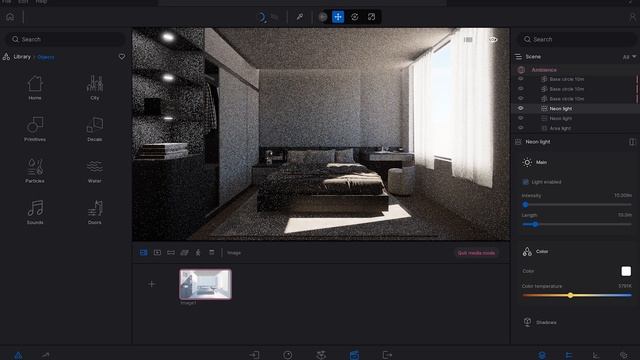Click the last icon in the bottom right corner
Image resolution: width=640 pixels, height=360 pixels.
coord(623,355)
